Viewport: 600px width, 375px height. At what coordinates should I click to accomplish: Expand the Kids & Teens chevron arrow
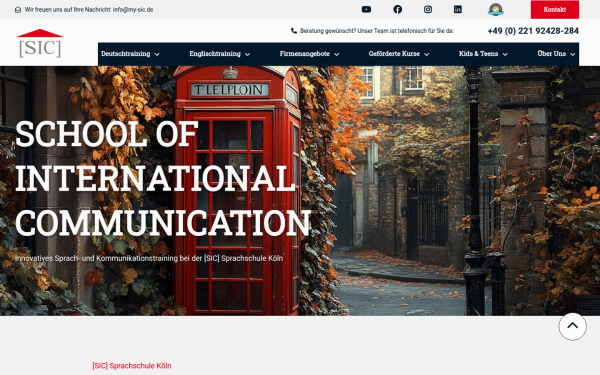pyautogui.click(x=505, y=54)
